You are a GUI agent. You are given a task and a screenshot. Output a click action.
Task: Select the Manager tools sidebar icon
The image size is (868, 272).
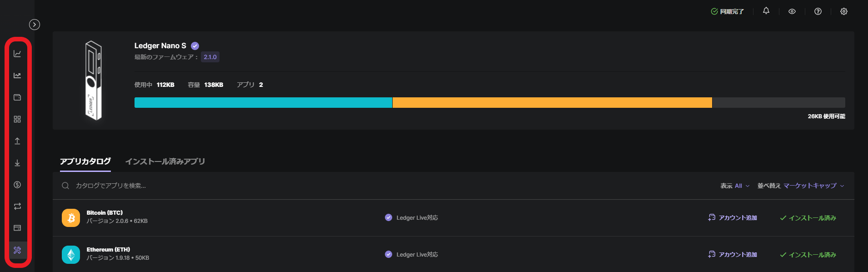pos(17,250)
